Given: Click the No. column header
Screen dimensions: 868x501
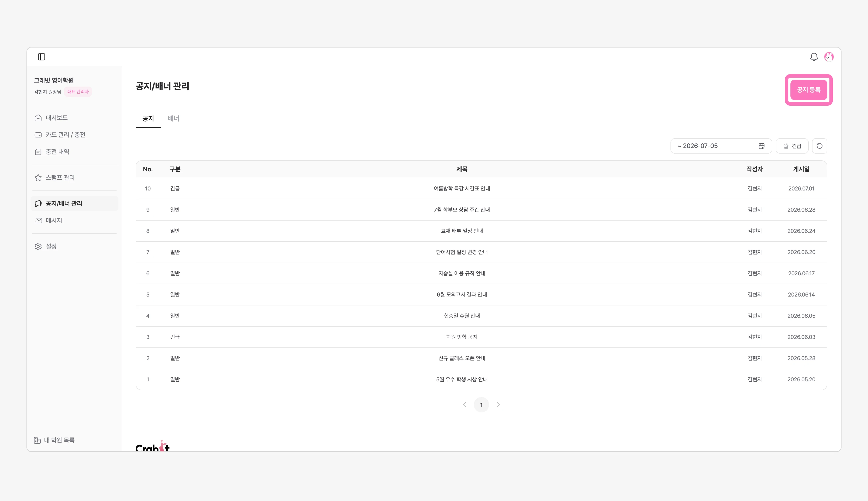Looking at the screenshot, I should tap(148, 169).
